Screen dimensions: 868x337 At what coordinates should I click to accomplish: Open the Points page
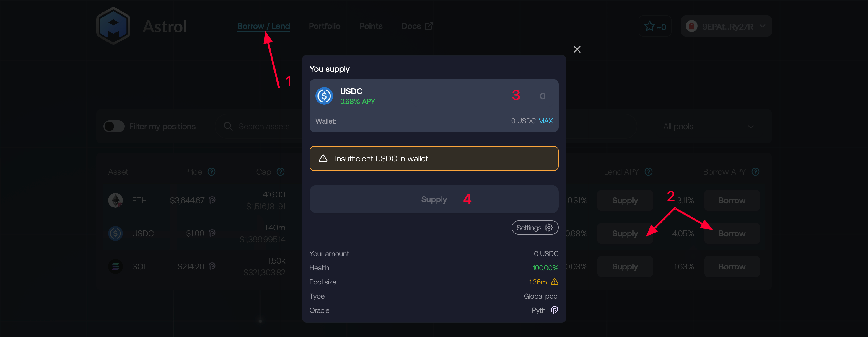click(x=371, y=26)
